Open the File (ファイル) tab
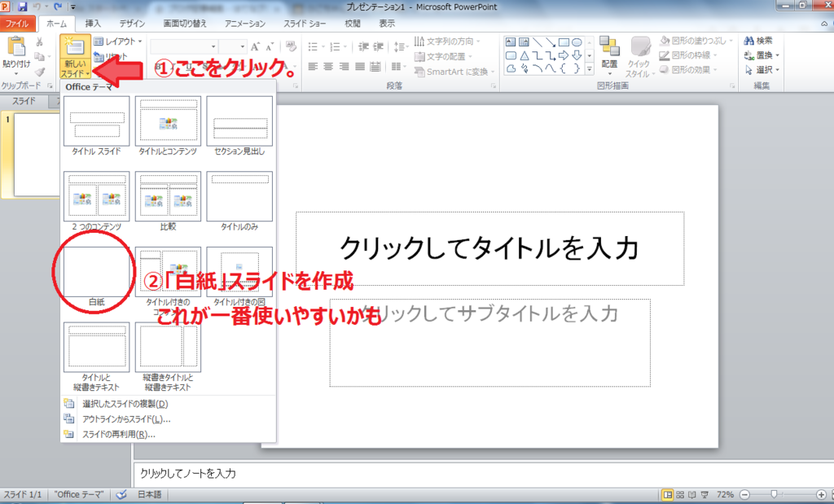834x504 pixels. pyautogui.click(x=17, y=24)
